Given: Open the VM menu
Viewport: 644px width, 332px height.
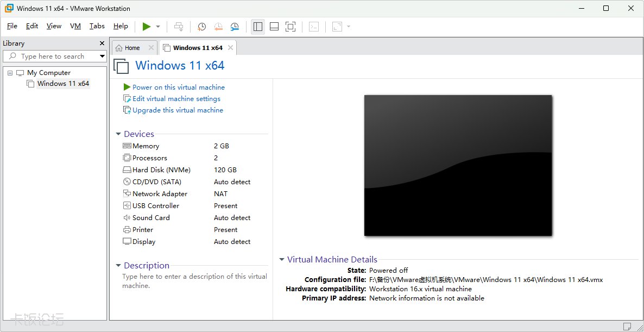Looking at the screenshot, I should pyautogui.click(x=75, y=26).
